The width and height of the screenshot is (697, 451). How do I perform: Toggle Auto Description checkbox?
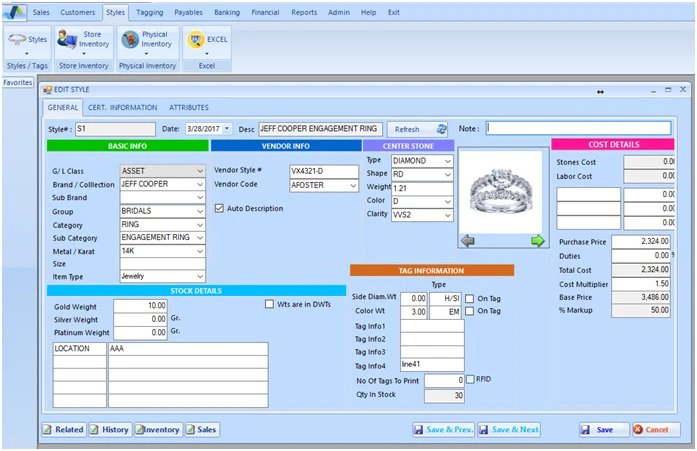pos(219,208)
